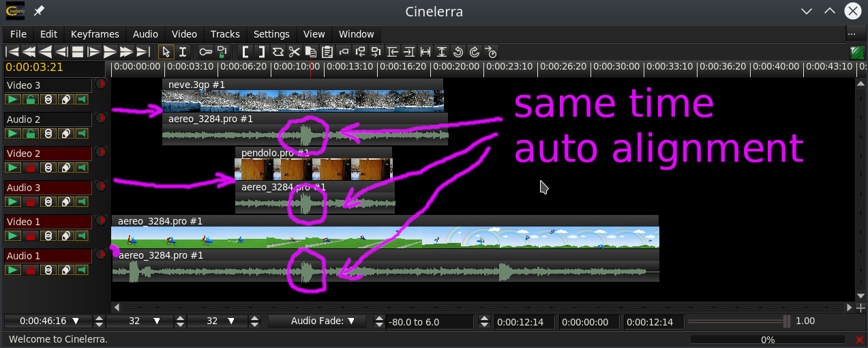Play forward at normal speed
Image resolution: width=868 pixels, height=348 pixels.
point(110,52)
